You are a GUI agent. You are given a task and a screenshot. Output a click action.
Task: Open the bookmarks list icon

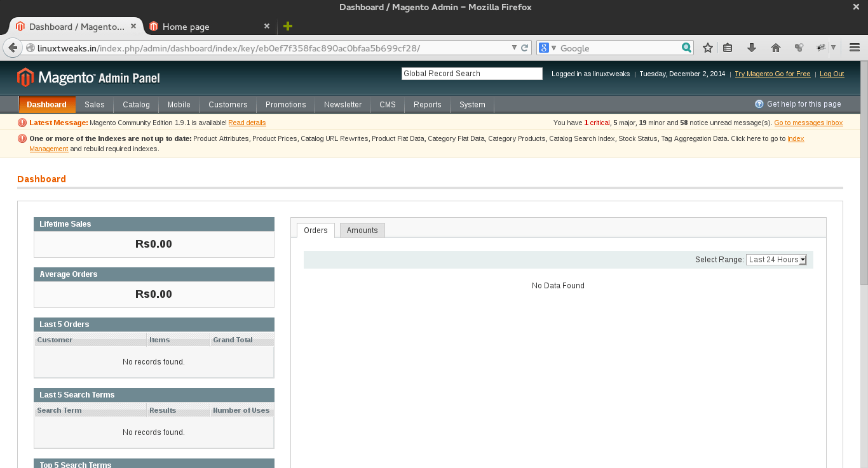click(x=728, y=48)
